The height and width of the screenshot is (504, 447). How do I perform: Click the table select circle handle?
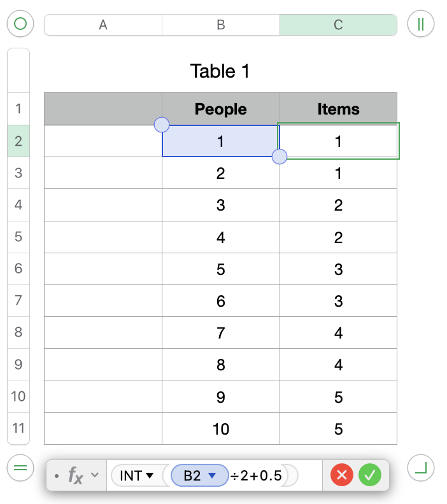click(x=20, y=24)
